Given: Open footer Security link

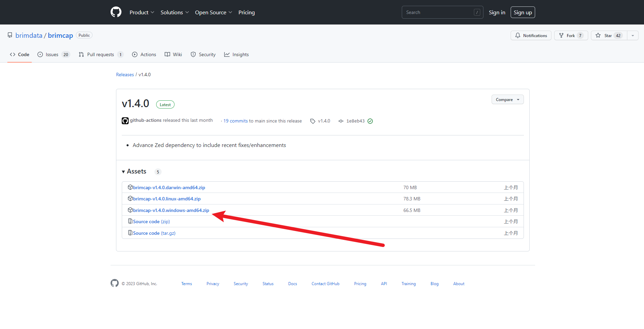Looking at the screenshot, I should click(x=241, y=284).
